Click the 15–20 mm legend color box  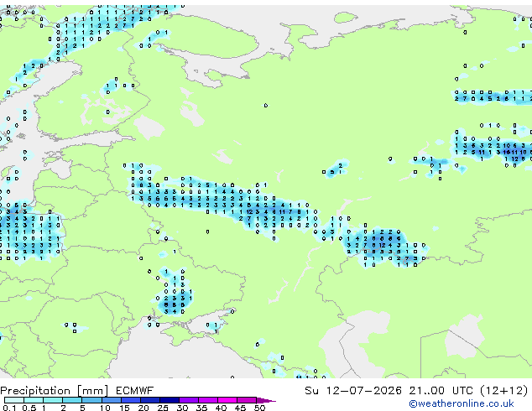click(131, 400)
